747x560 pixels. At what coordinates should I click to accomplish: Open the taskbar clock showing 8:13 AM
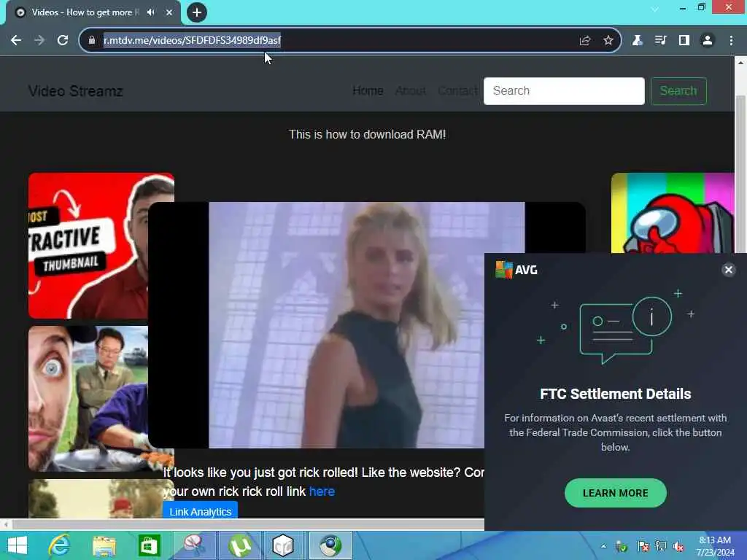point(715,546)
